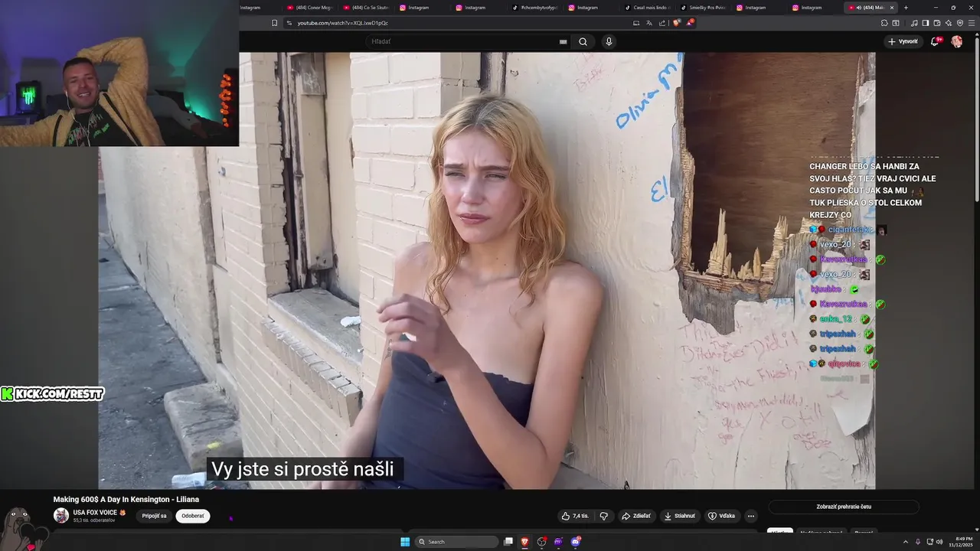Click the taskbar Search box
This screenshot has height=551, width=980.
point(457,542)
